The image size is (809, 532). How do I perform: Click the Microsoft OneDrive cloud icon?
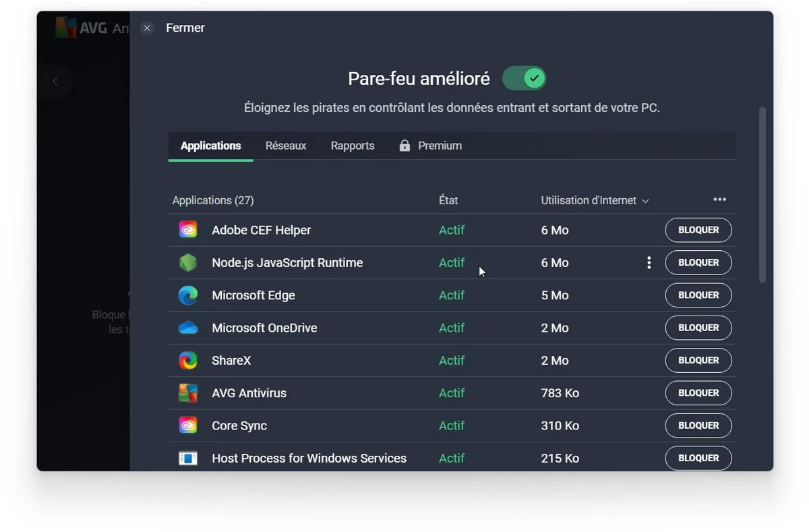coord(187,328)
